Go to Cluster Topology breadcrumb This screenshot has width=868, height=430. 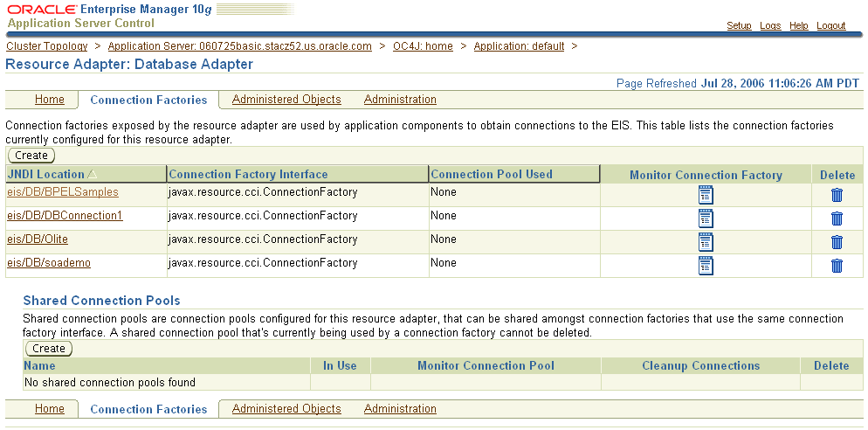click(x=47, y=46)
